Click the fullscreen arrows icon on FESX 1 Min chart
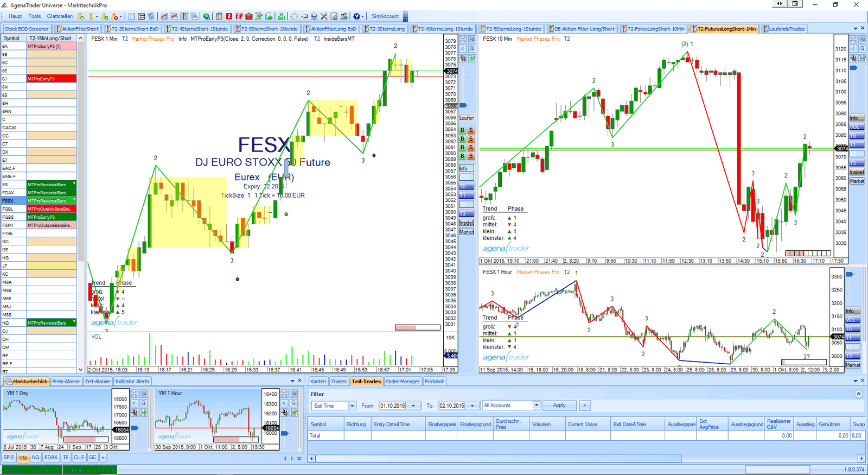The height and width of the screenshot is (475, 868). 463,39
